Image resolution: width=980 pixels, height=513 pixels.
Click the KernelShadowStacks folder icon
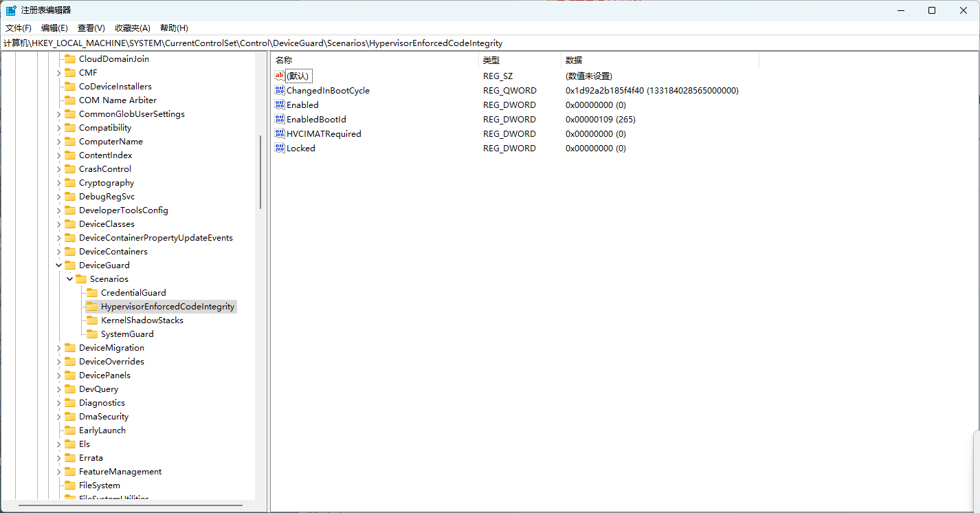92,320
